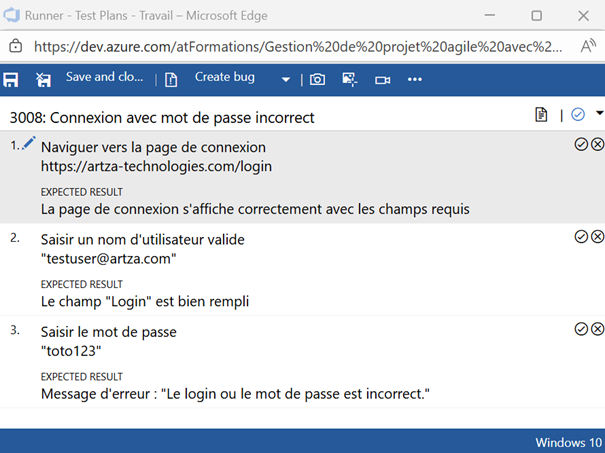Expand the test outcome dropdown arrow
Screen dimensions: 605x453
pyautogui.click(x=599, y=114)
